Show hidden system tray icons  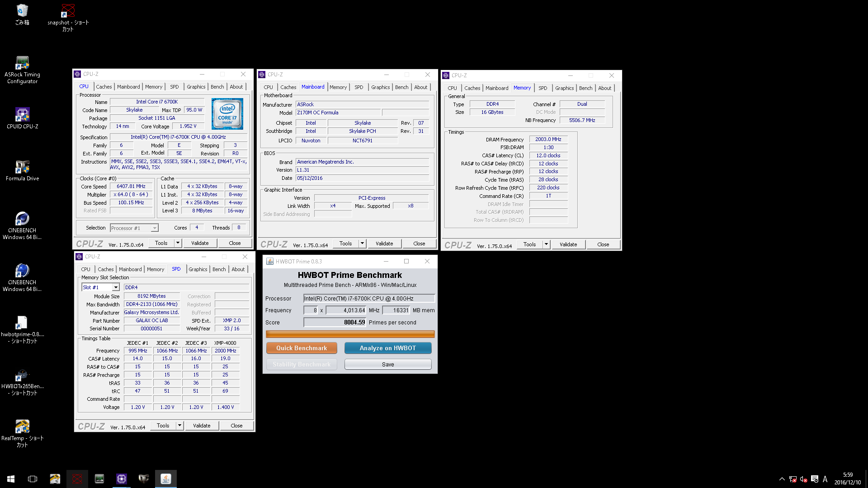tap(782, 479)
